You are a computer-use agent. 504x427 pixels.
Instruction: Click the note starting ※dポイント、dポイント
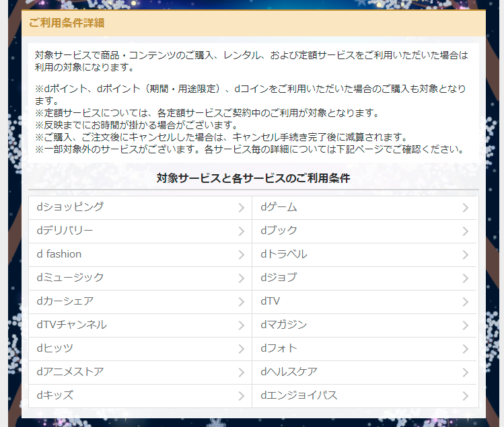click(x=250, y=94)
